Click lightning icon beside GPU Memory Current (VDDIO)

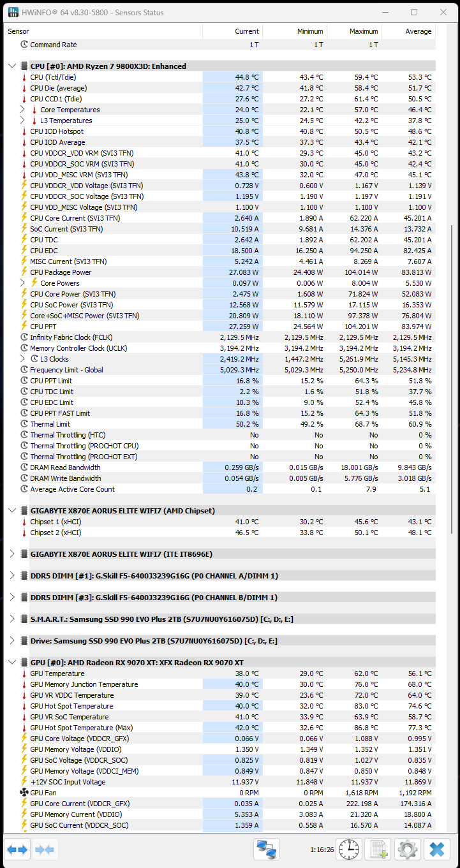24,814
